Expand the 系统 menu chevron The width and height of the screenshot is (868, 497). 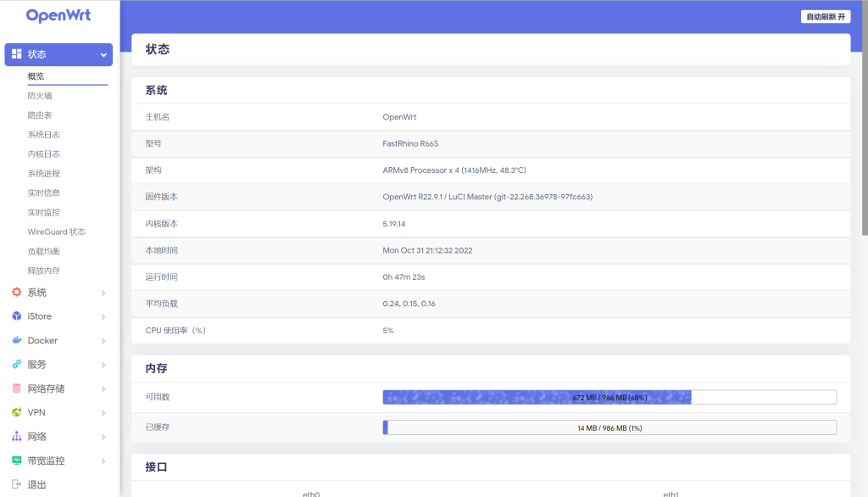pos(103,293)
